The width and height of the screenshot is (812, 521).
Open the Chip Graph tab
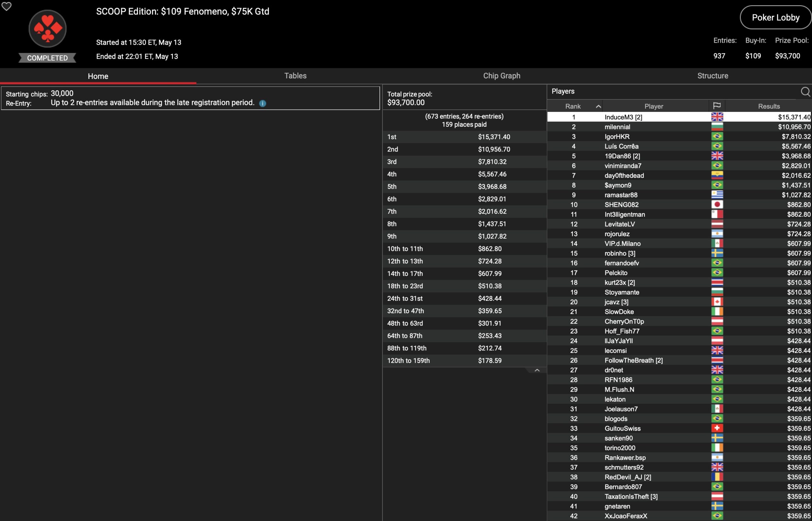click(501, 76)
